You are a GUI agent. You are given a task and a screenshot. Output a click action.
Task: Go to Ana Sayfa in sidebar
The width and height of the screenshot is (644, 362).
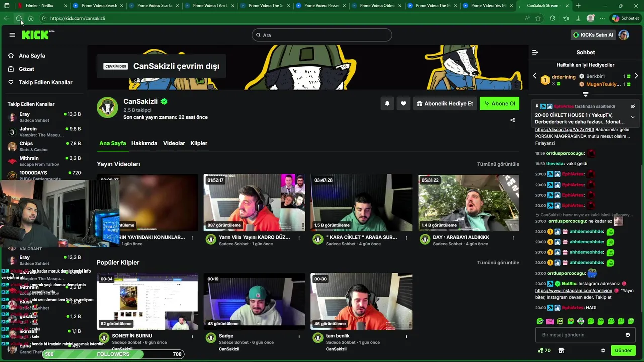(x=32, y=56)
